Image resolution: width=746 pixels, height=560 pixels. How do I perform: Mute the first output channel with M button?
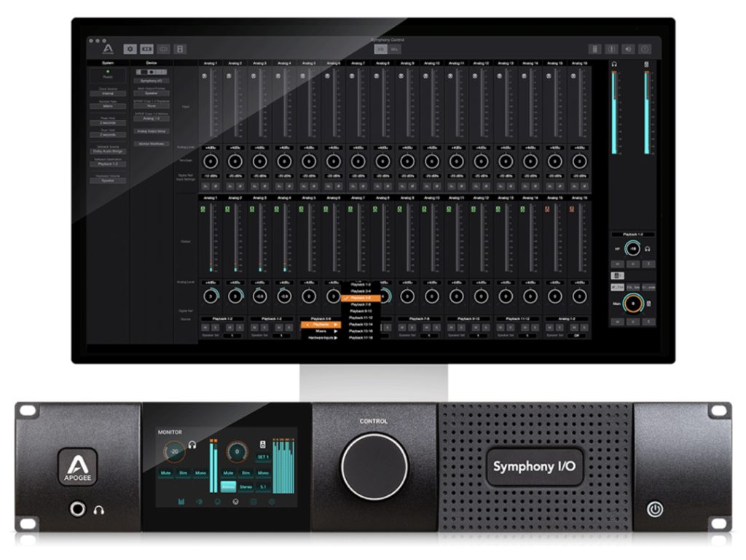[204, 328]
